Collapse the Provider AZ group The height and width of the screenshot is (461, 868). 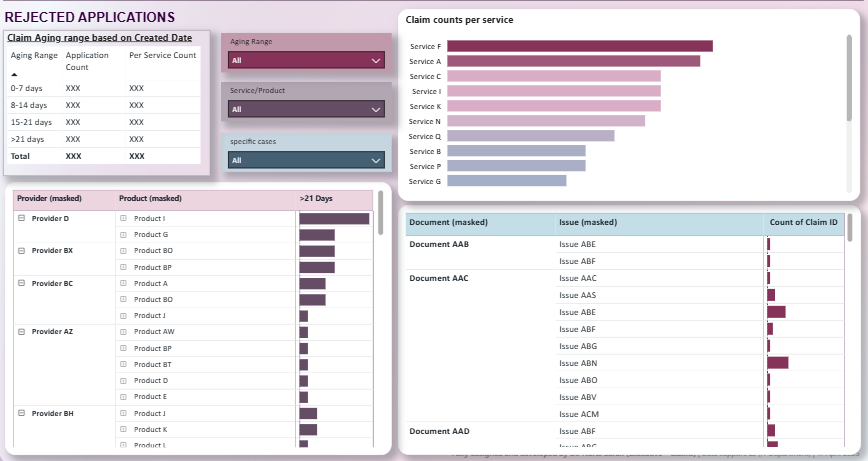22,331
